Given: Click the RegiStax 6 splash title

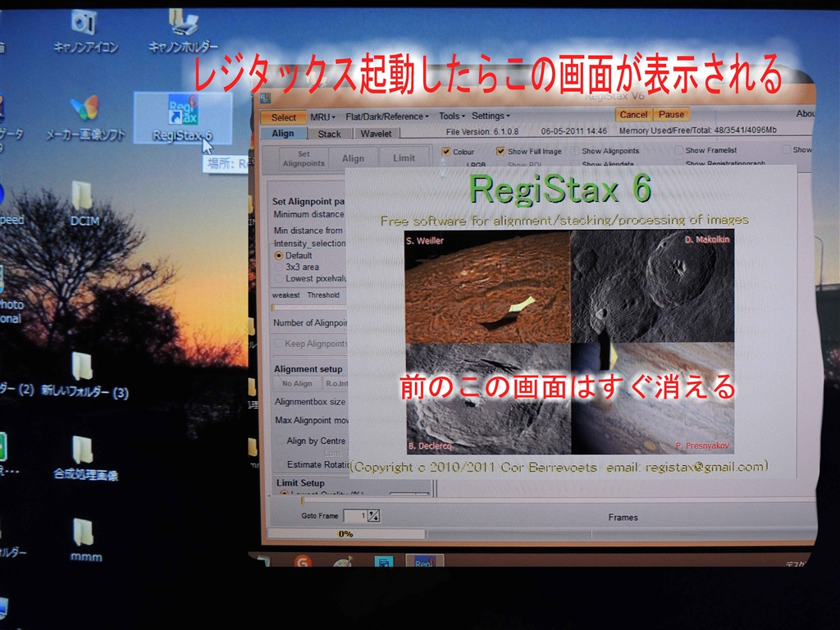Looking at the screenshot, I should click(x=559, y=189).
